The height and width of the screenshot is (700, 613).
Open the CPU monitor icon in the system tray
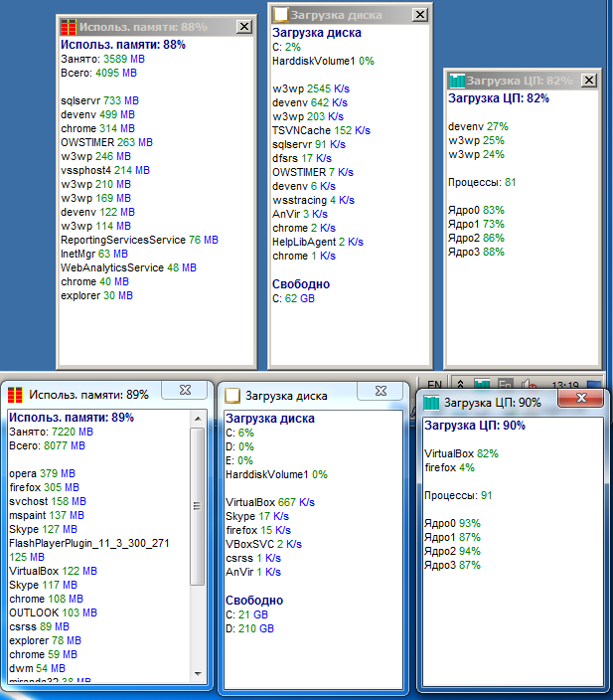pyautogui.click(x=482, y=384)
